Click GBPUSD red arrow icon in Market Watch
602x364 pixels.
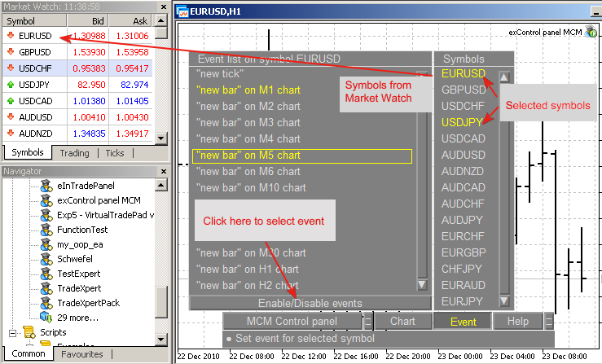tap(11, 52)
